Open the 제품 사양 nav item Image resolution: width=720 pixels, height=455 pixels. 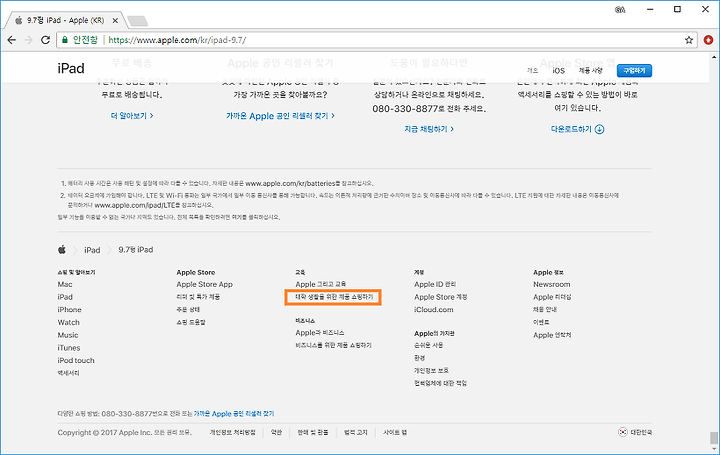pos(591,70)
